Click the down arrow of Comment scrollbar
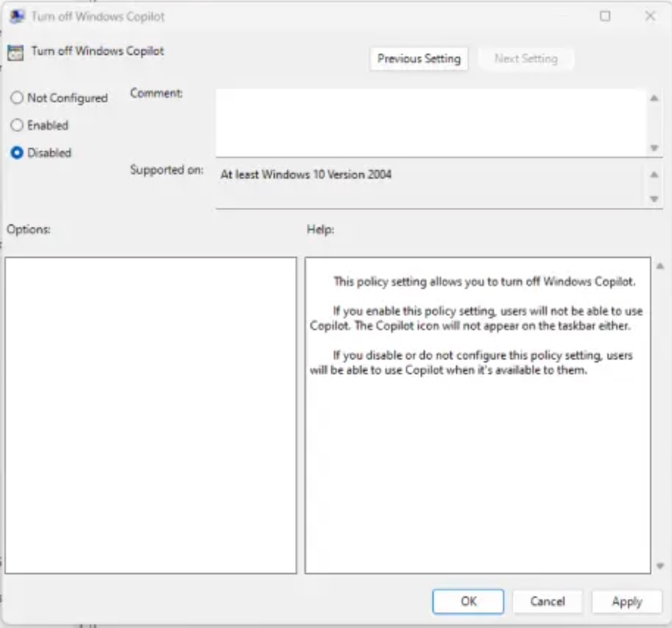 click(x=654, y=148)
